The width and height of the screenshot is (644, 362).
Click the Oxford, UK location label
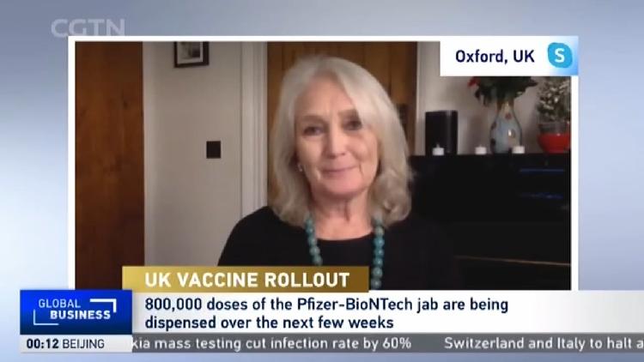[495, 57]
